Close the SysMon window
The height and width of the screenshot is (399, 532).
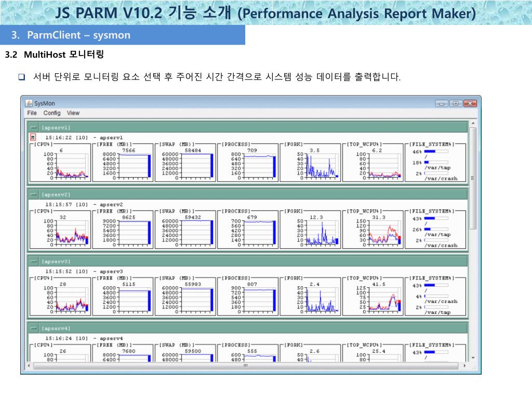[470, 103]
